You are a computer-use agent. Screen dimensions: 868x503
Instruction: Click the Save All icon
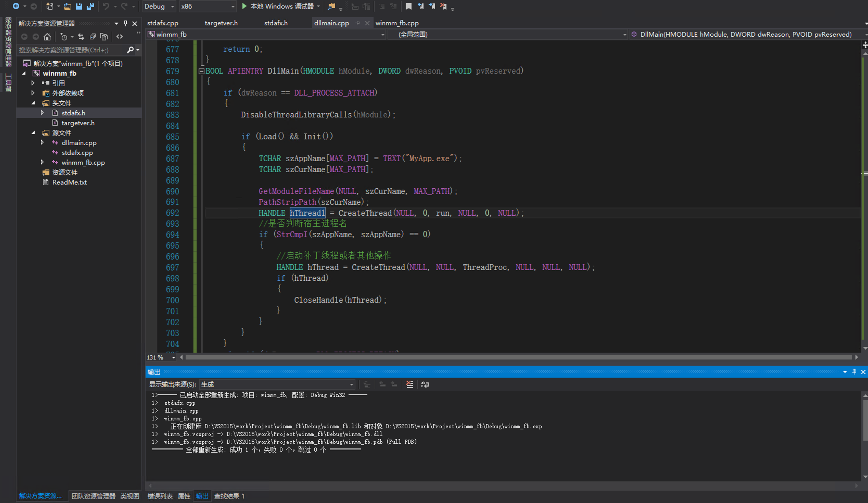[90, 6]
